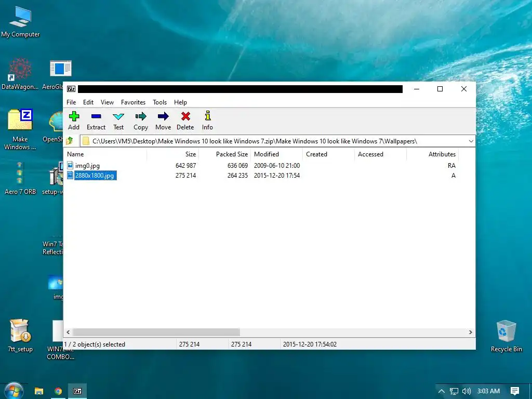
Task: Click the horizontal scrollbar thumb
Action: pos(156,332)
